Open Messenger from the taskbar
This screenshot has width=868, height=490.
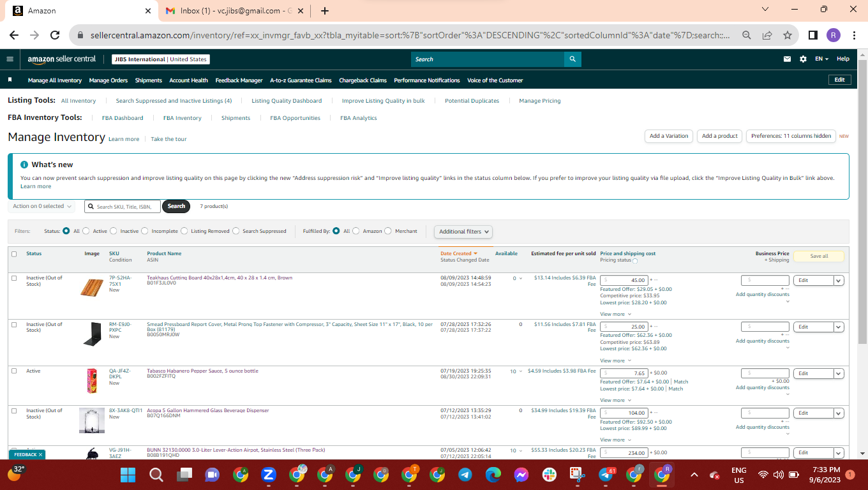tap(521, 475)
